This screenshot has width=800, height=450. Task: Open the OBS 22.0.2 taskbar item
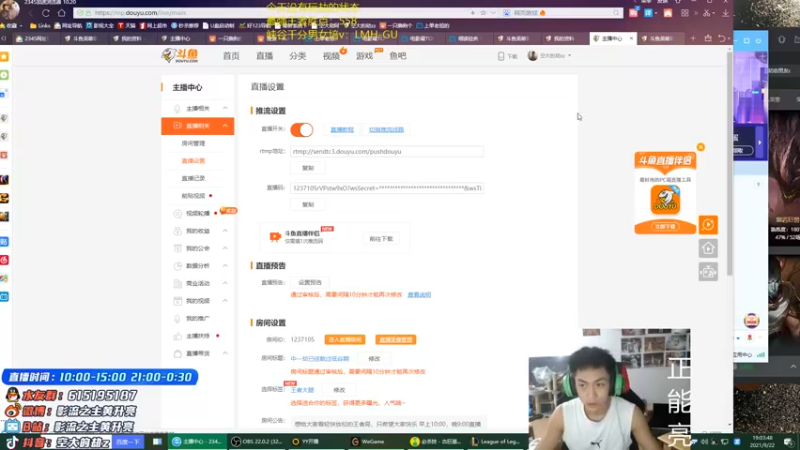pyautogui.click(x=258, y=441)
